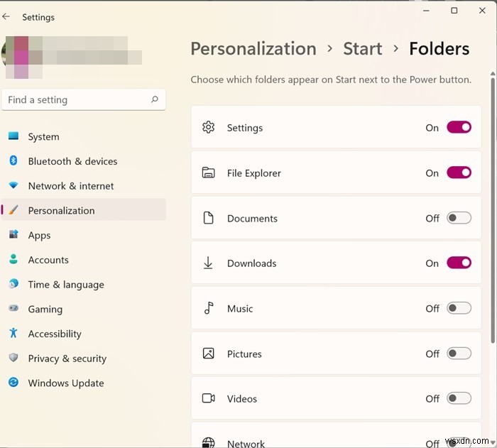
Task: Click the search magnifier icon
Action: [x=155, y=100]
